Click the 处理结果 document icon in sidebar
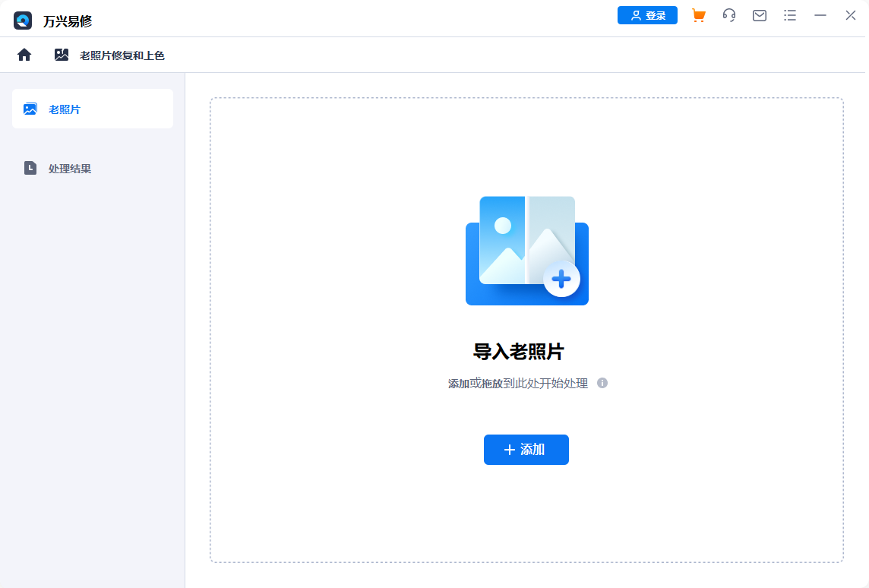The width and height of the screenshot is (869, 588). pos(30,168)
